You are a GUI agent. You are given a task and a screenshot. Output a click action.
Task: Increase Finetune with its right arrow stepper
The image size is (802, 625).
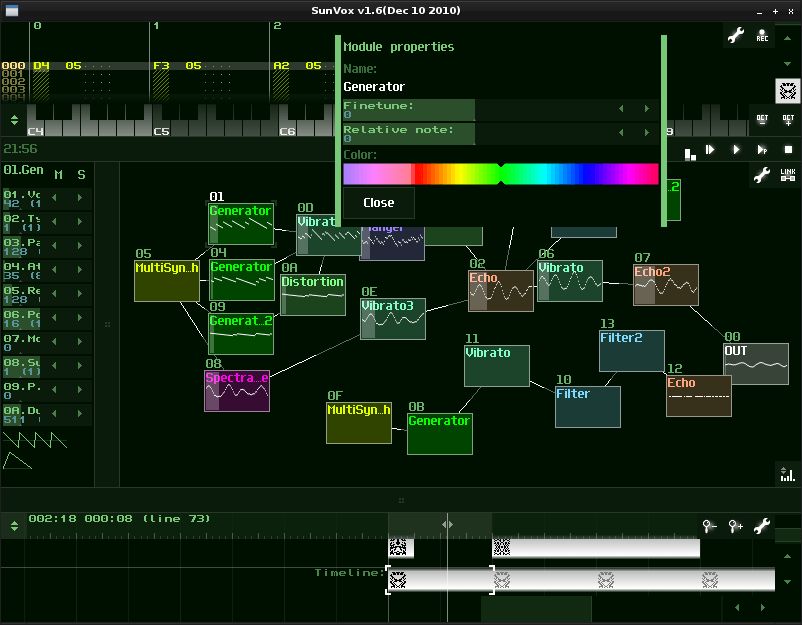click(648, 108)
